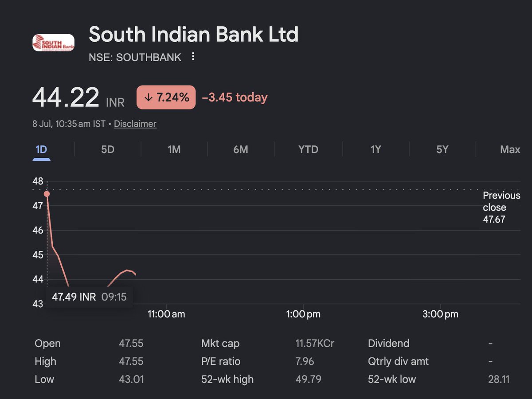Screen dimensions: 532x399
Task: Switch to the YTD range tab
Action: click(308, 150)
